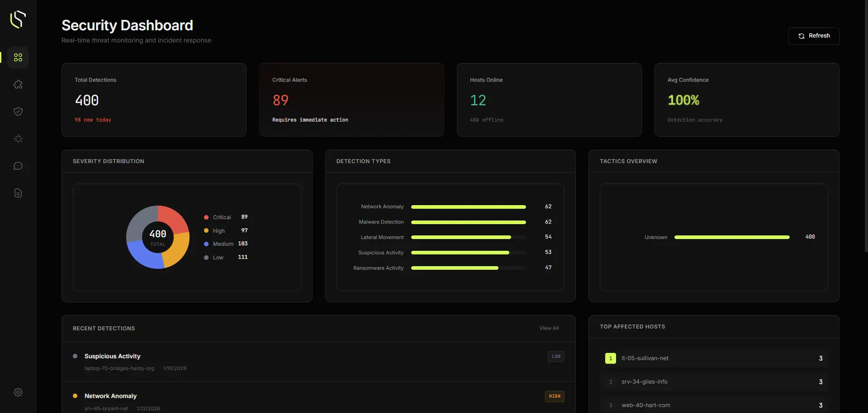Open the Dashboard grid icon in sidebar
Image resolution: width=868 pixels, height=413 pixels.
click(x=18, y=57)
